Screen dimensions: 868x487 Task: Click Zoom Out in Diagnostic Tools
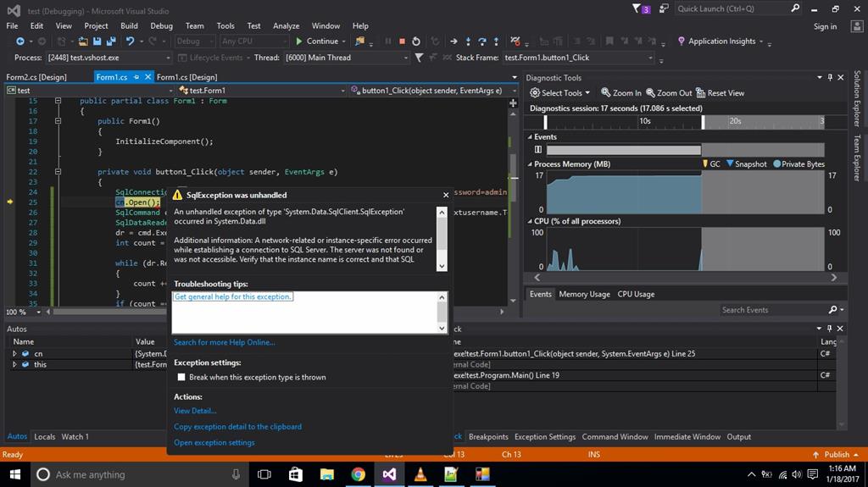click(669, 93)
